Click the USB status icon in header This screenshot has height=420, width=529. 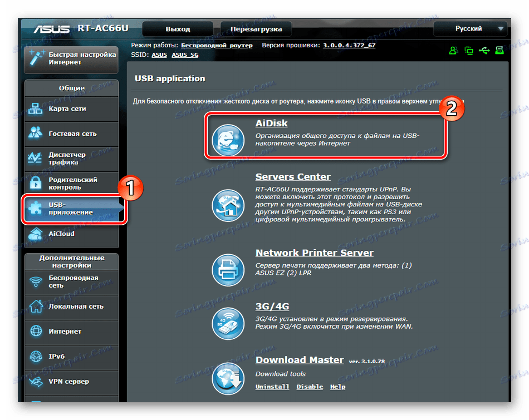point(484,51)
